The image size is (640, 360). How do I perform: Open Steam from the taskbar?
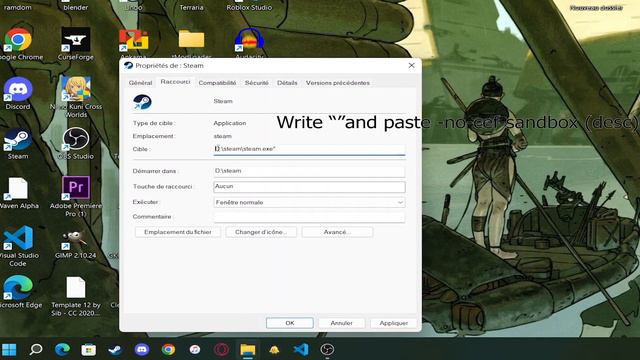[115, 350]
